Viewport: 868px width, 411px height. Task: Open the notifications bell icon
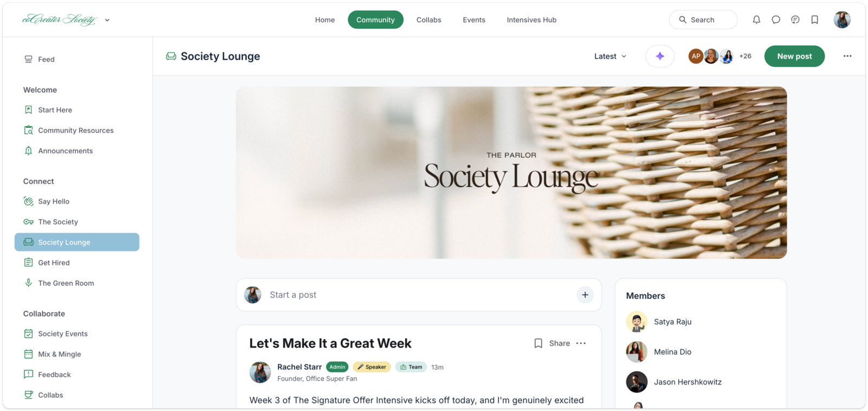click(756, 20)
